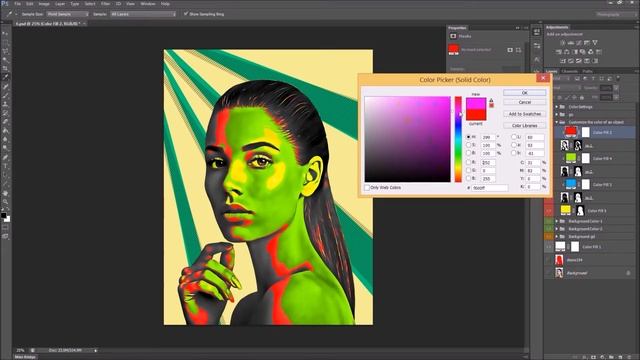Open the Window menu

(x=148, y=4)
